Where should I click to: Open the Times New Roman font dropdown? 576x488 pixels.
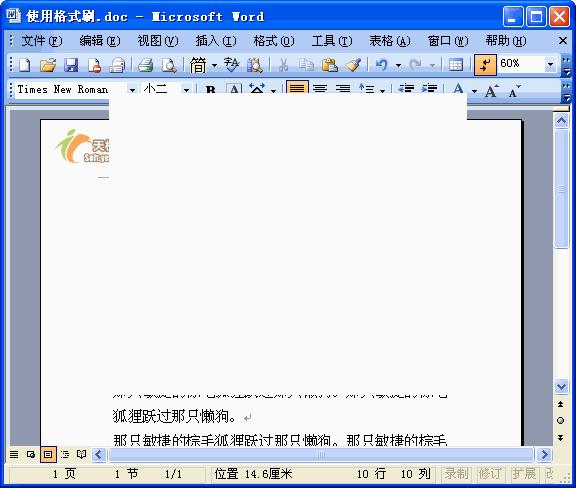click(x=132, y=89)
